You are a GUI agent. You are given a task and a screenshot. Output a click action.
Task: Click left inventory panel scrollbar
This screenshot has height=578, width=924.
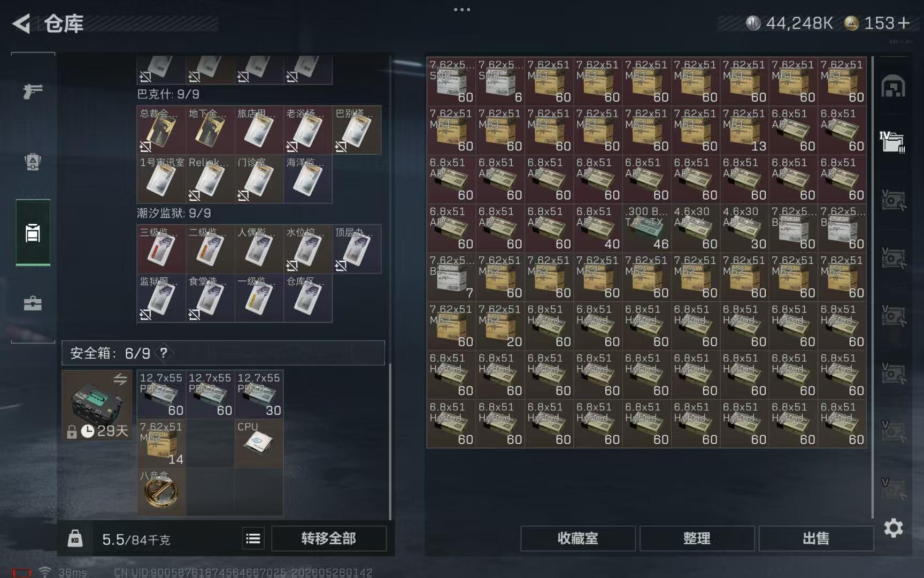coord(389,442)
